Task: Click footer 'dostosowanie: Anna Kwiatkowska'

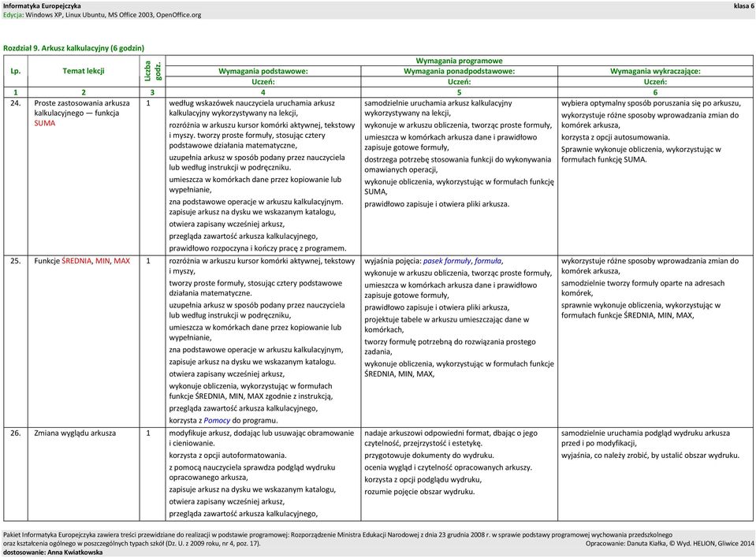Action: tap(53, 552)
